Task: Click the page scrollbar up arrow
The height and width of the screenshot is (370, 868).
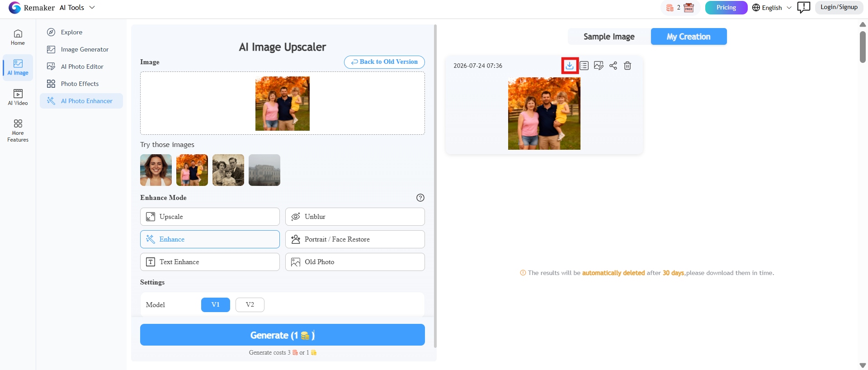Action: click(863, 24)
